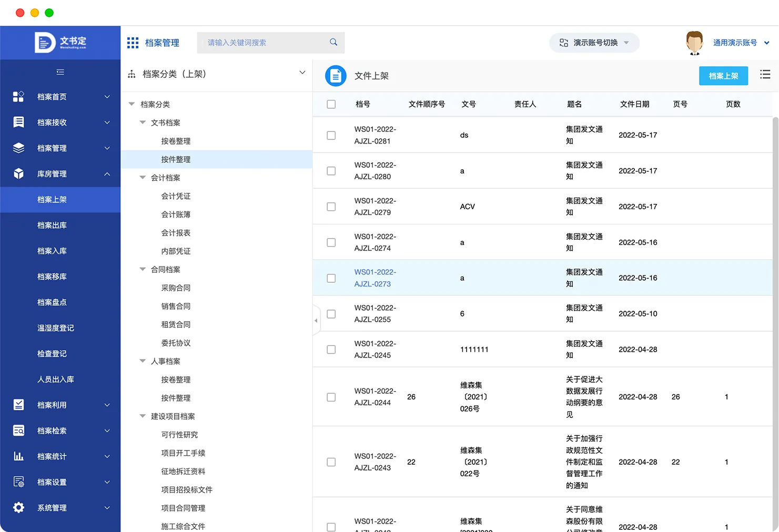Click the 档案首页 dashboard icon
Screen dimensions: 779x532
click(18, 97)
